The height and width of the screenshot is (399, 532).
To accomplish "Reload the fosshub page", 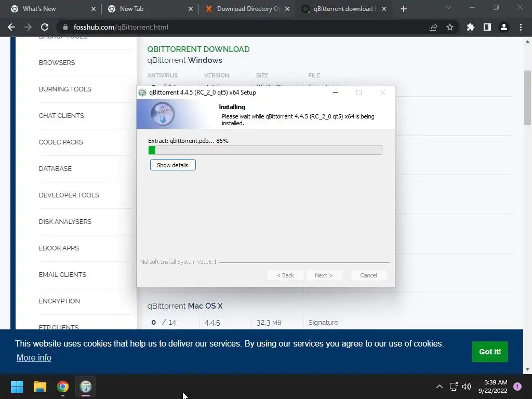I will 45,27.
